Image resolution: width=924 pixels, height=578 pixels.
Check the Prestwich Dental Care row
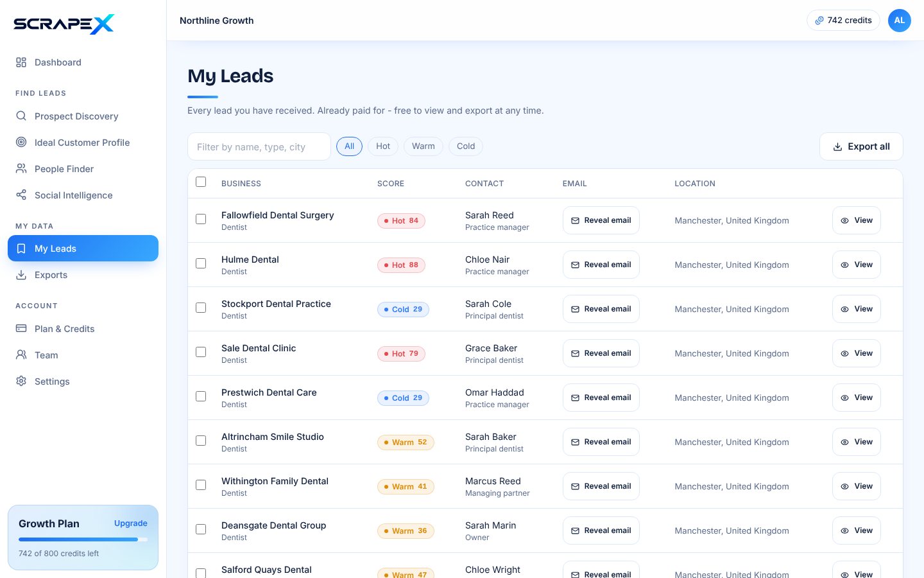coord(201,396)
